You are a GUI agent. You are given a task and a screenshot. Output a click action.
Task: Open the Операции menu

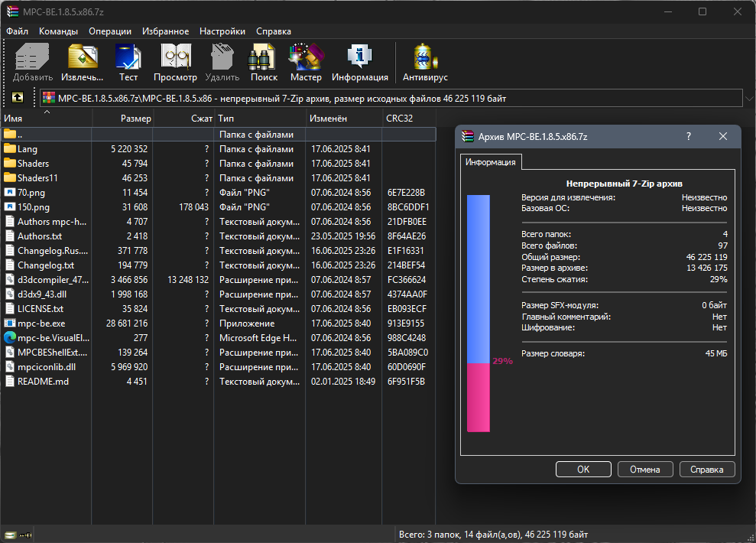tap(110, 31)
